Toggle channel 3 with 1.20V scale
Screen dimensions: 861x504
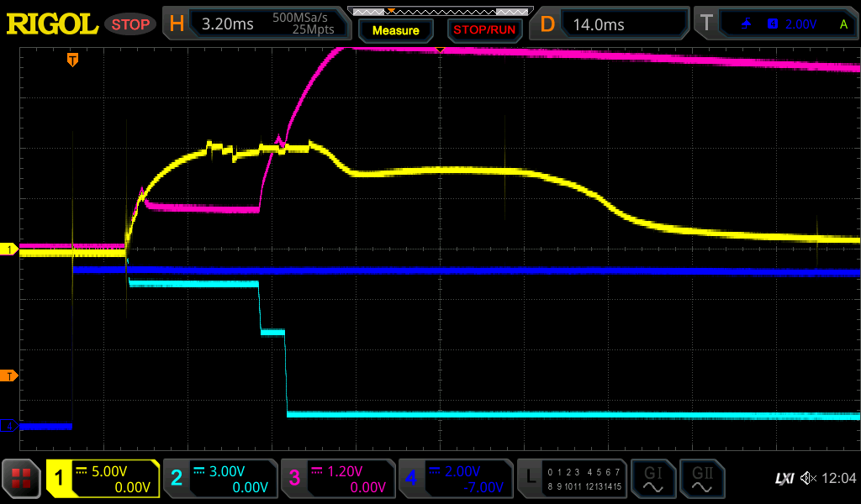337,479
